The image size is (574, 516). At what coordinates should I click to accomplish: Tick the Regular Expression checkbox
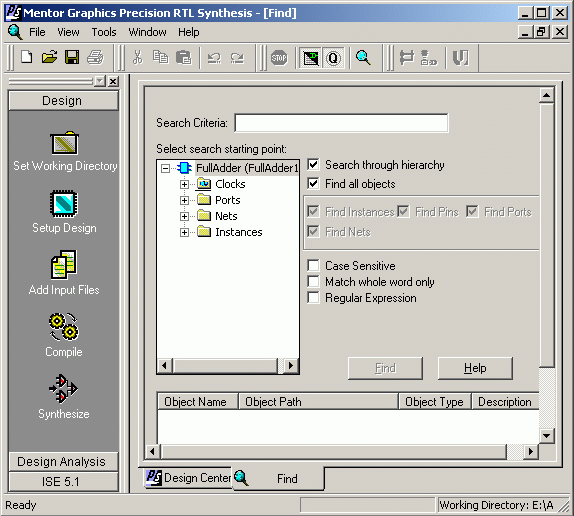pyautogui.click(x=313, y=298)
